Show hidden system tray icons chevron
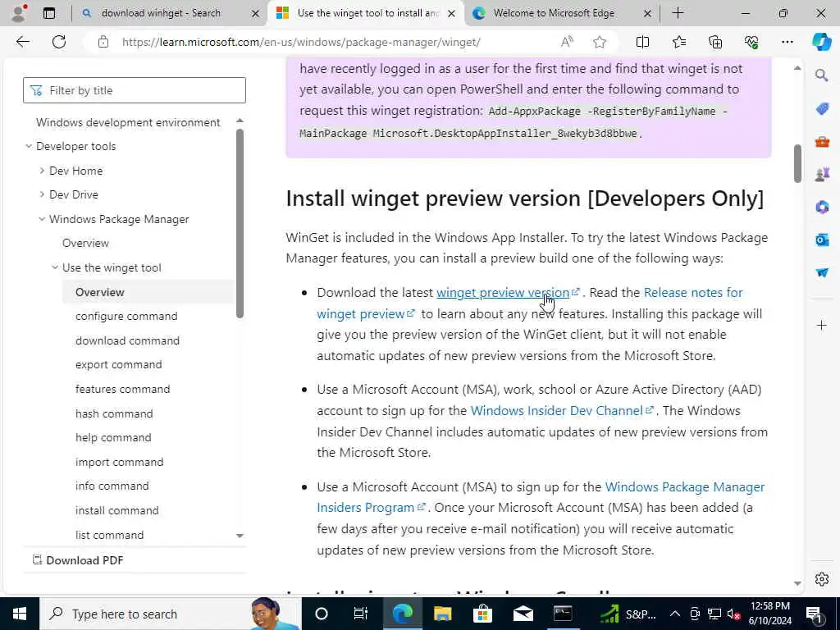 [x=675, y=614]
